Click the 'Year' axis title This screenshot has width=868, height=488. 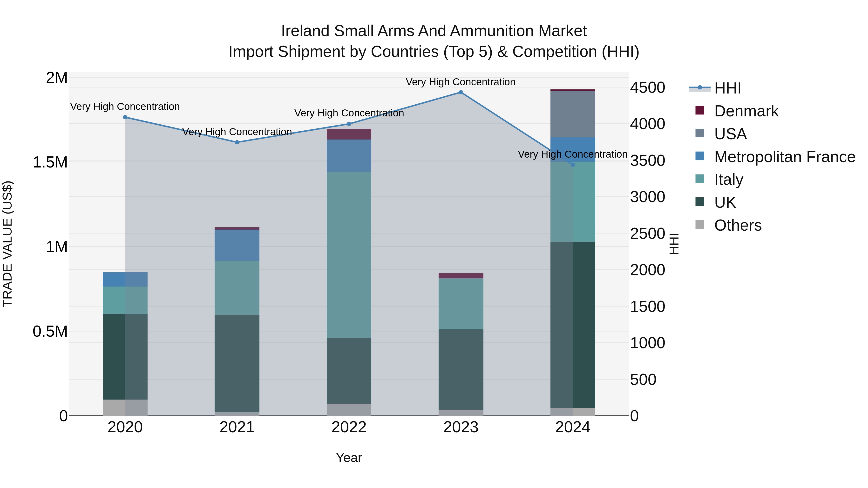(349, 458)
